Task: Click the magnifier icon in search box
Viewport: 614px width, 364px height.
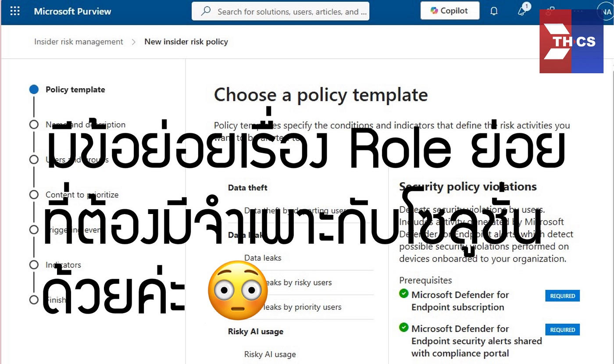Action: [206, 11]
